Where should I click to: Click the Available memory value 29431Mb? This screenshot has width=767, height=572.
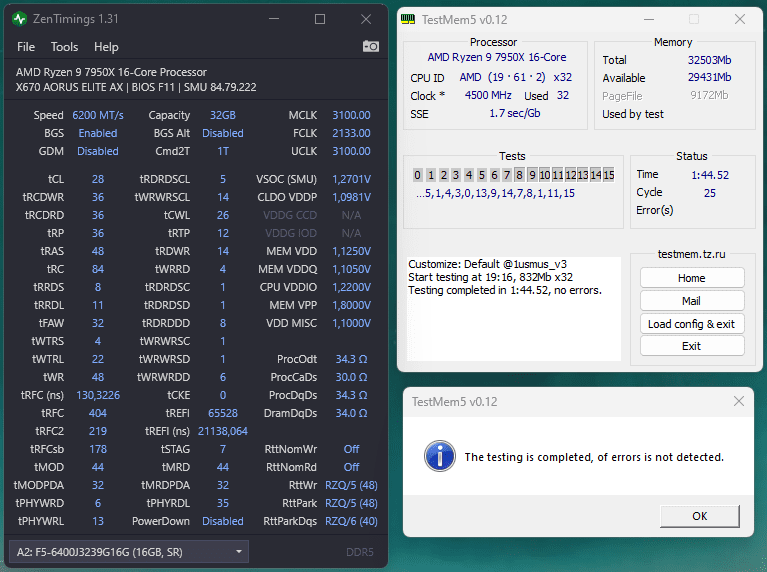point(709,77)
